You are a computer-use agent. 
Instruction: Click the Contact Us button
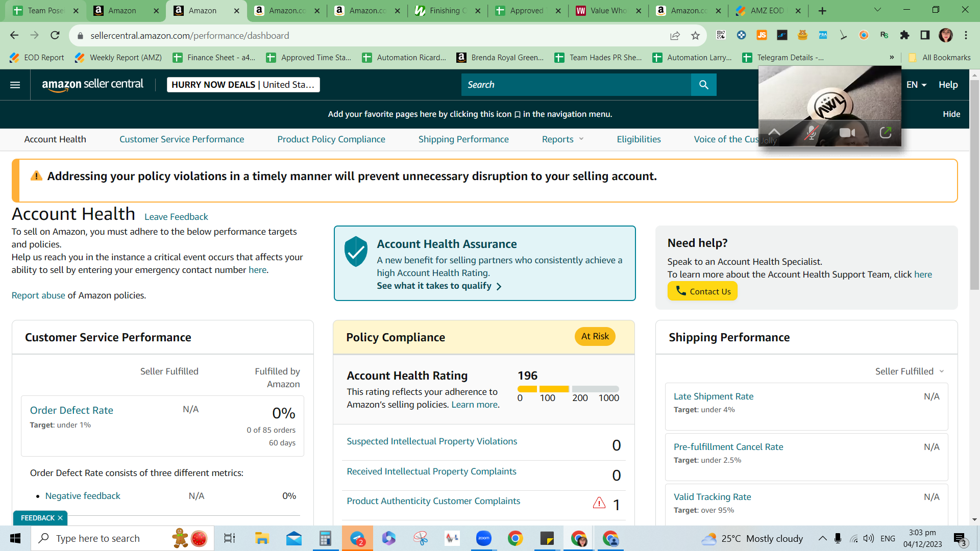click(702, 291)
